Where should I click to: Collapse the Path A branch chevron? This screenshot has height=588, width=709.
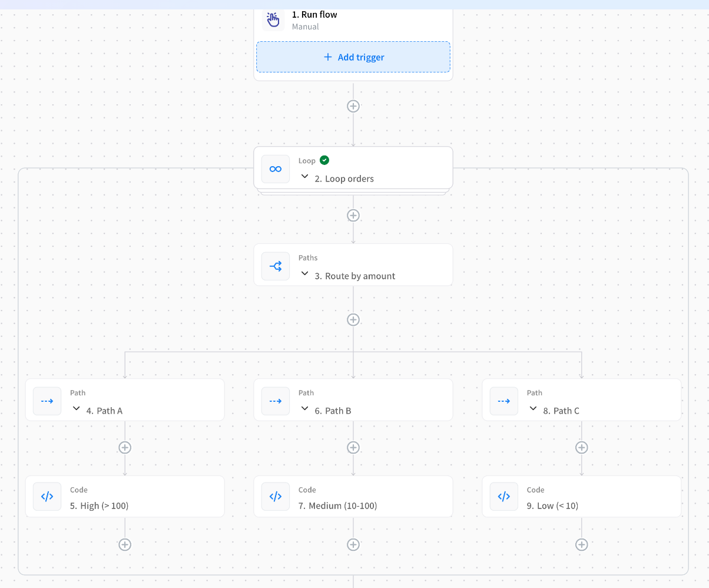pyautogui.click(x=76, y=408)
